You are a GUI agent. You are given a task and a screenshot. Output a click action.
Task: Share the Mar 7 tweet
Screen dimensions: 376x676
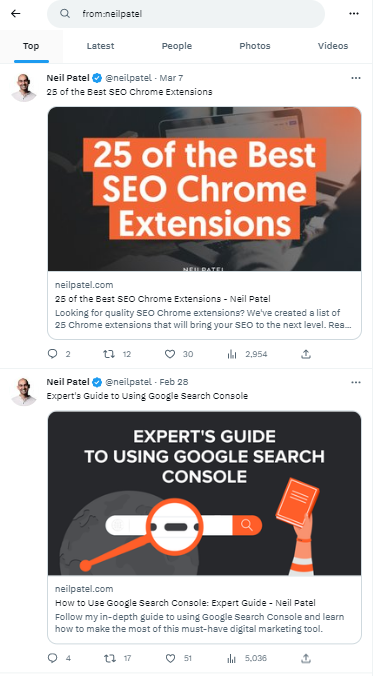(x=306, y=354)
